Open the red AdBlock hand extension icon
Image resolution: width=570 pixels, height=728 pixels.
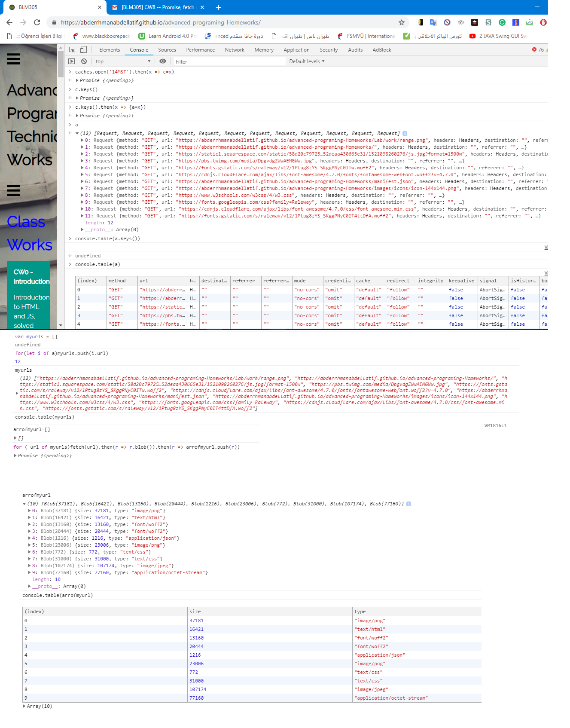point(543,22)
